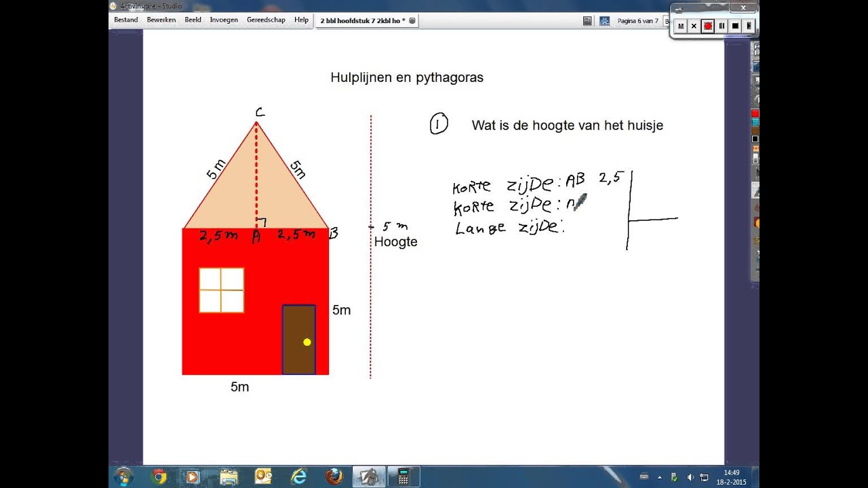Launch Firefox from taskbar
The image size is (868, 488).
point(334,476)
